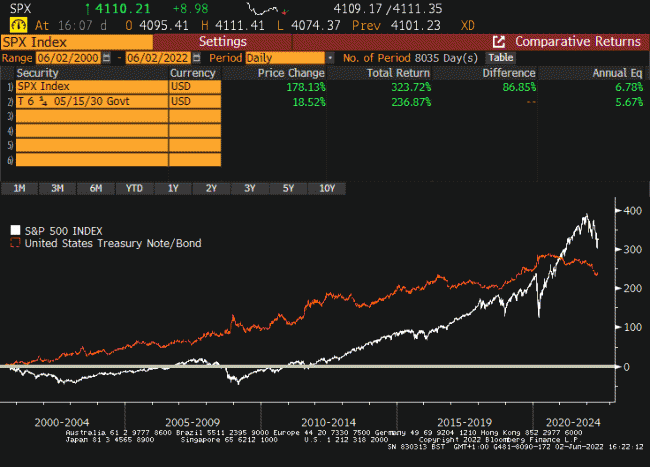650x467 pixels.
Task: Click the Security column header
Action: click(37, 73)
